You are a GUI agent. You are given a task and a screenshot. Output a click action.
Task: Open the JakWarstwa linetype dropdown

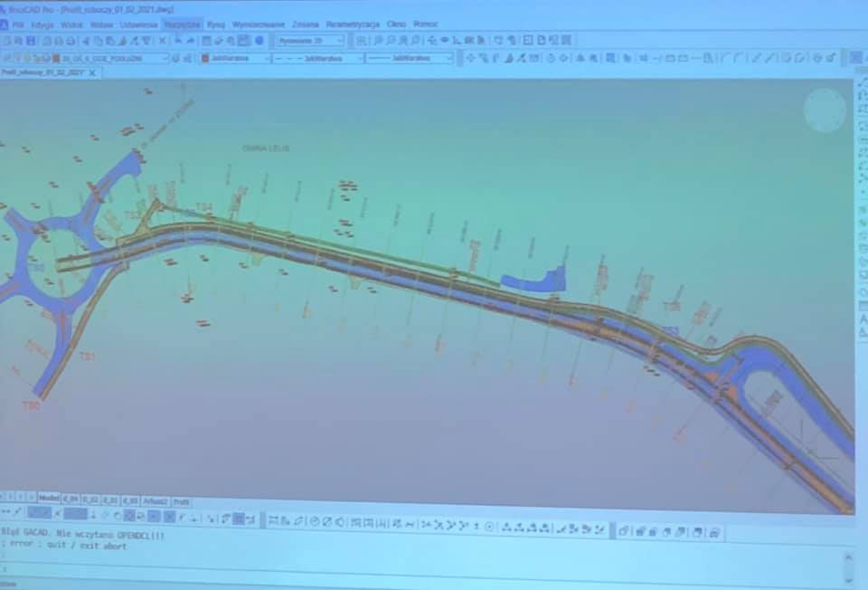coord(361,58)
